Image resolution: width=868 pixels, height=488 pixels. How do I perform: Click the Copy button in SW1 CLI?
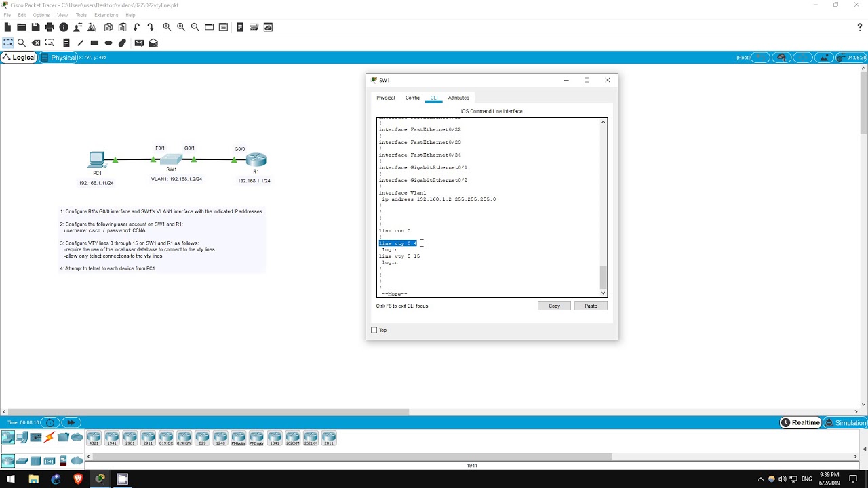554,306
